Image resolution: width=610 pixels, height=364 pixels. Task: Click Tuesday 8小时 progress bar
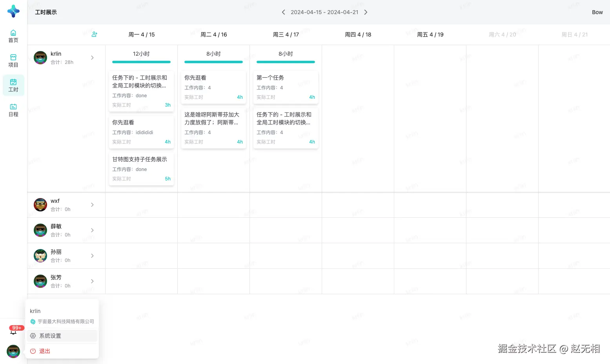(x=213, y=62)
